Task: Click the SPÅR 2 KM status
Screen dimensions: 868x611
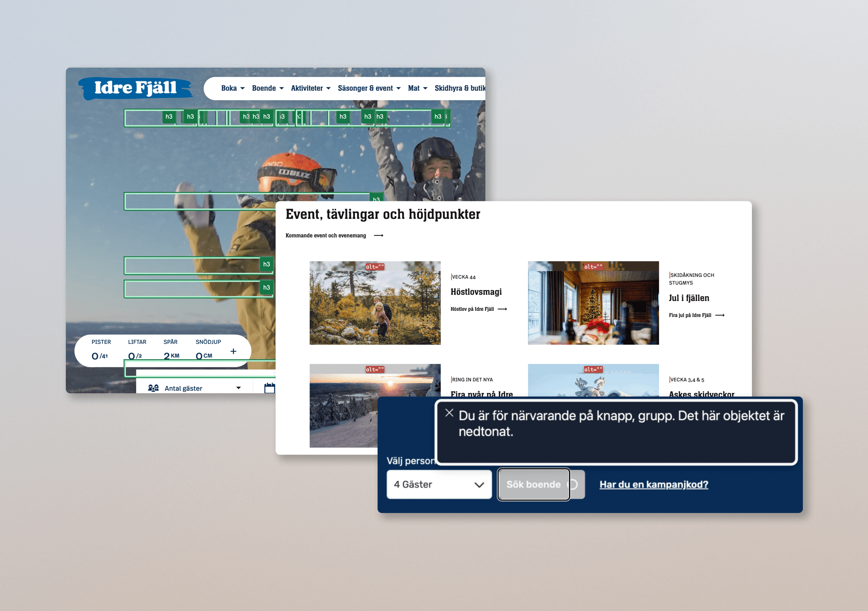Action: [171, 350]
